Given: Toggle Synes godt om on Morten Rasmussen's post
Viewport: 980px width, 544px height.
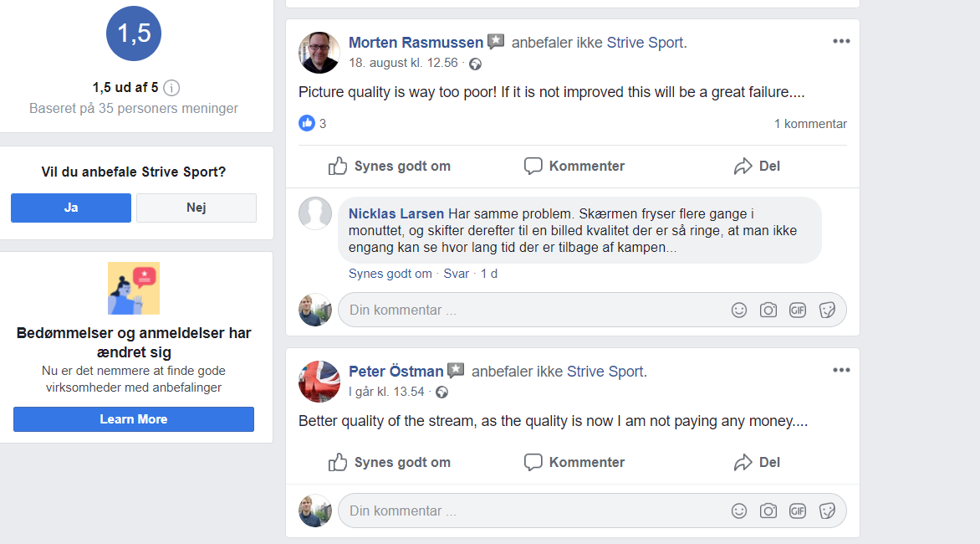Looking at the screenshot, I should pyautogui.click(x=390, y=166).
